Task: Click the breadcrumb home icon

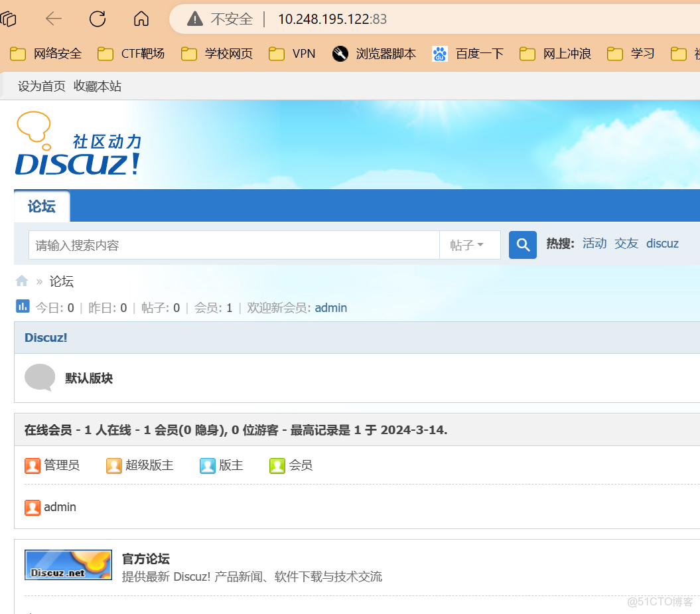Action: point(22,281)
